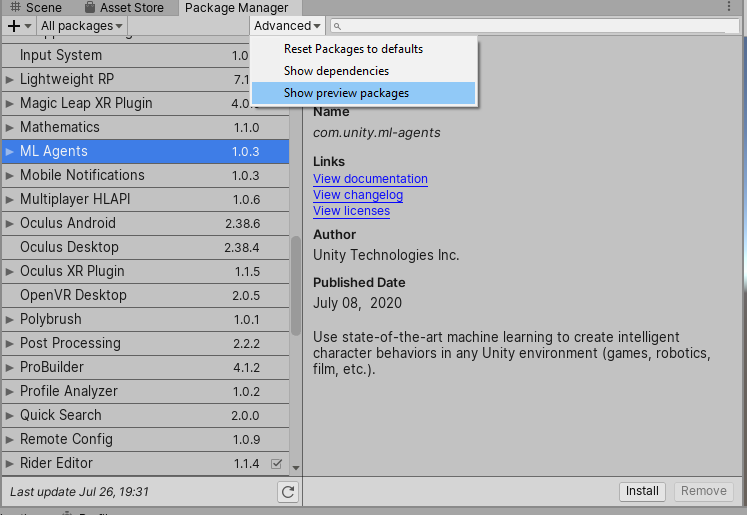Click the Last update timestamp text
Viewport: 747px width, 515px height.
79,492
